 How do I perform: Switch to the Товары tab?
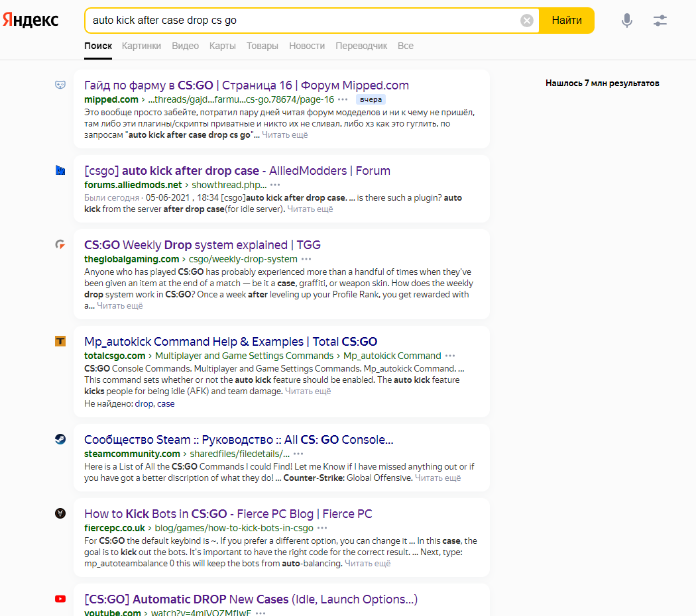262,46
